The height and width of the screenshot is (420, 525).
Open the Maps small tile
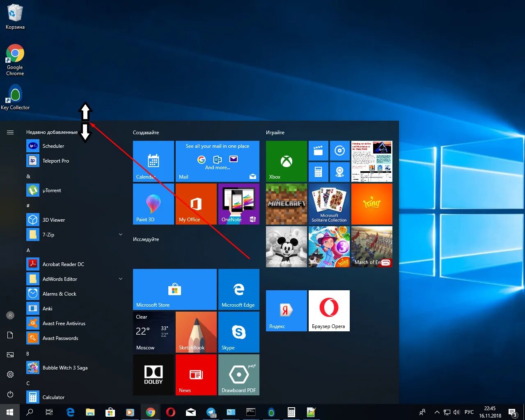[x=340, y=172]
